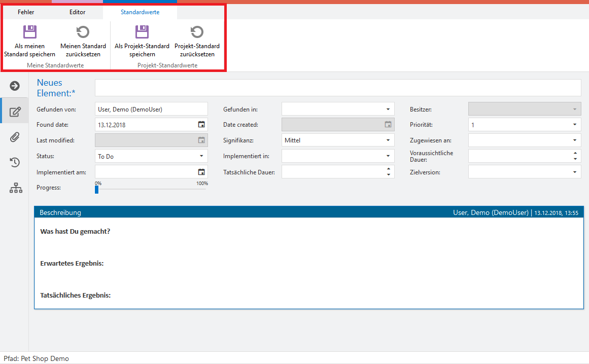Open the Found date calendar picker

[201, 125]
